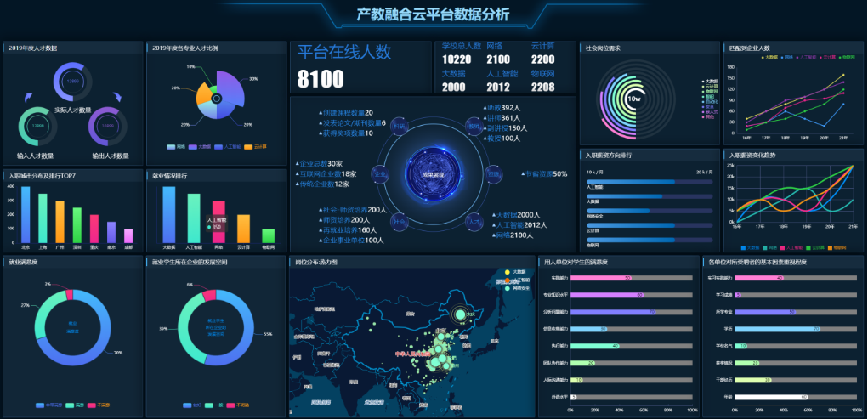Click the 实际人才数量 ring gauge
This screenshot has height=419, width=868.
pos(73,82)
